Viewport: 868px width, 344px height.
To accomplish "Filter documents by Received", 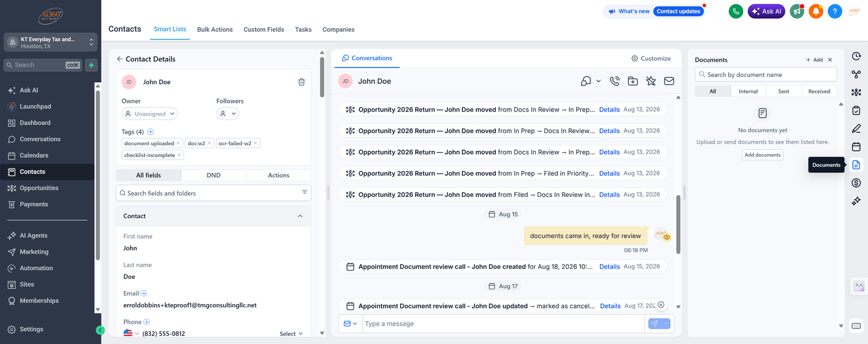I will 819,92.
